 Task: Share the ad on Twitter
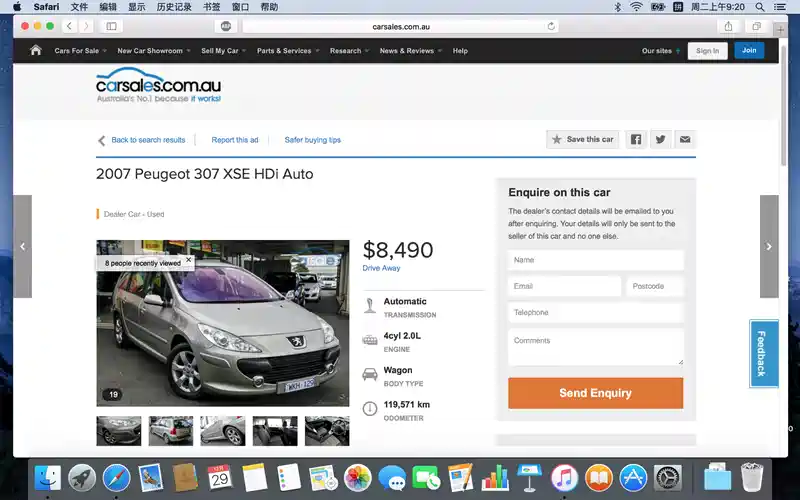click(x=660, y=139)
